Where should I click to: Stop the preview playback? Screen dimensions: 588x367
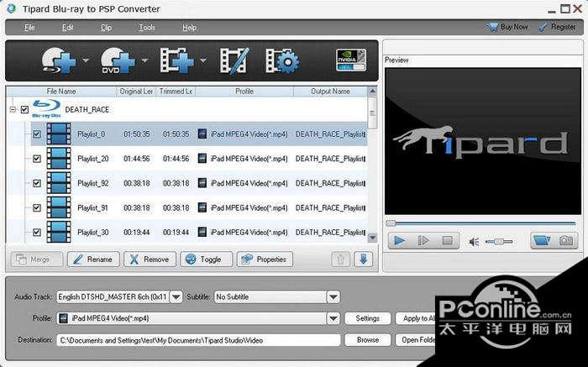pyautogui.click(x=447, y=241)
